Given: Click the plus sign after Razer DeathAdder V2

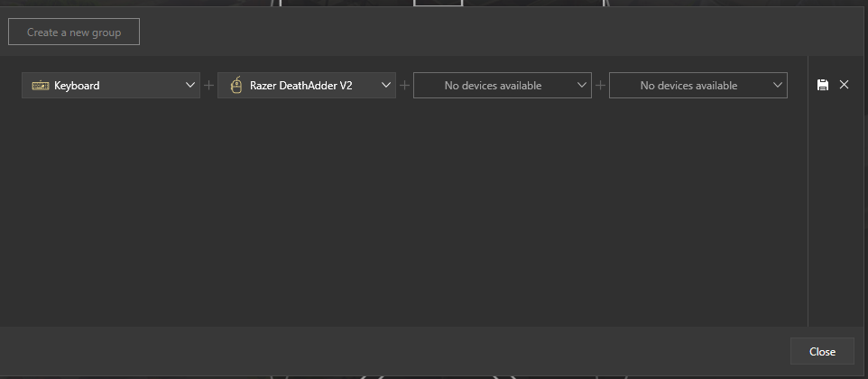Looking at the screenshot, I should pos(405,86).
